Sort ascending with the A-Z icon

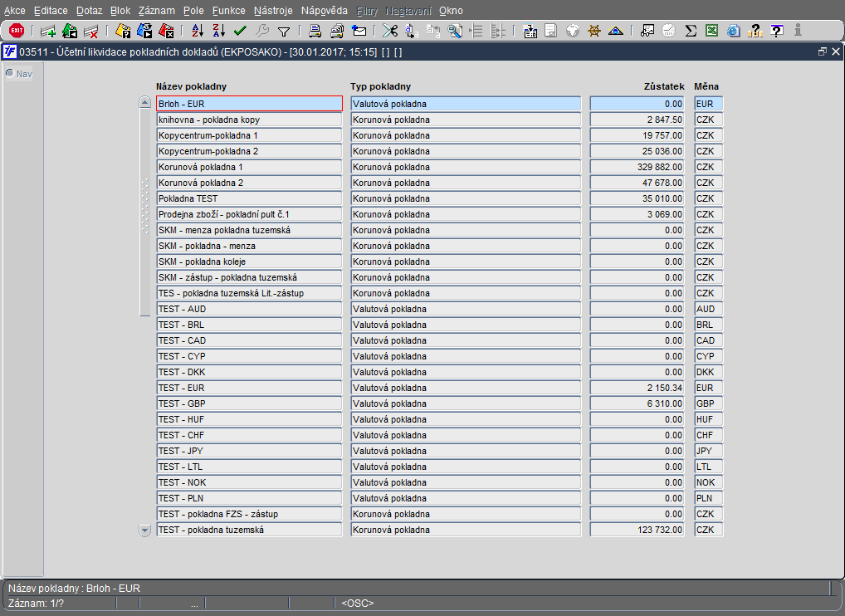pyautogui.click(x=198, y=31)
